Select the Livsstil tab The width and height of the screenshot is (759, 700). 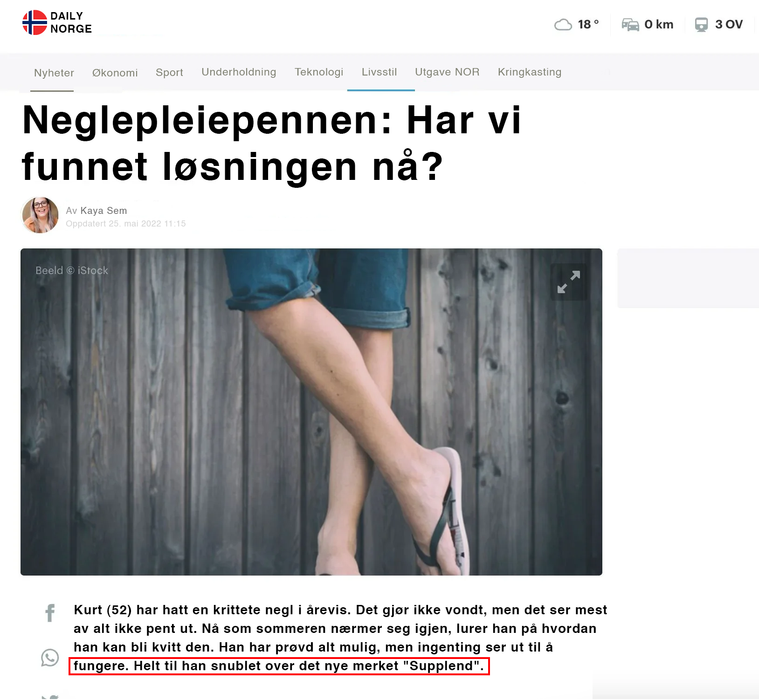click(379, 72)
